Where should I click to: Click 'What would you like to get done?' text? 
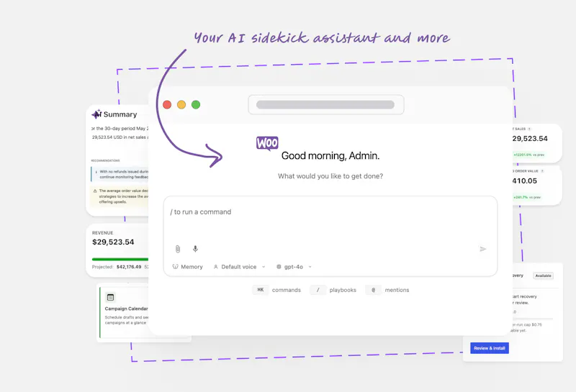click(330, 176)
